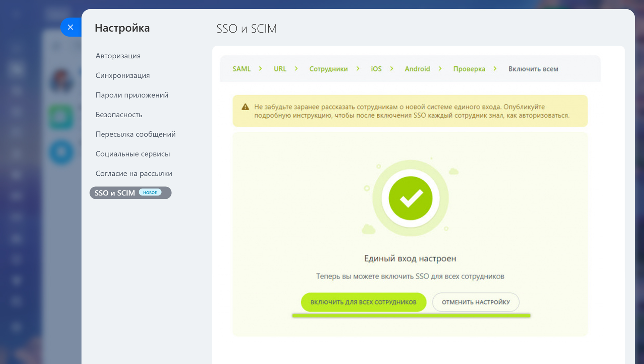Click the text Теперь вы можете включить SSO
The width and height of the screenshot is (644, 364).
click(410, 276)
